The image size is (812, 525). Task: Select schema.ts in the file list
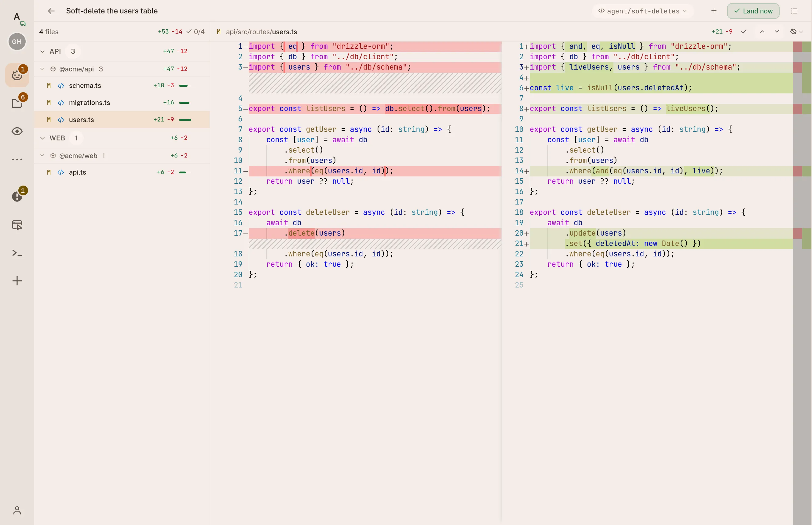[122, 85]
